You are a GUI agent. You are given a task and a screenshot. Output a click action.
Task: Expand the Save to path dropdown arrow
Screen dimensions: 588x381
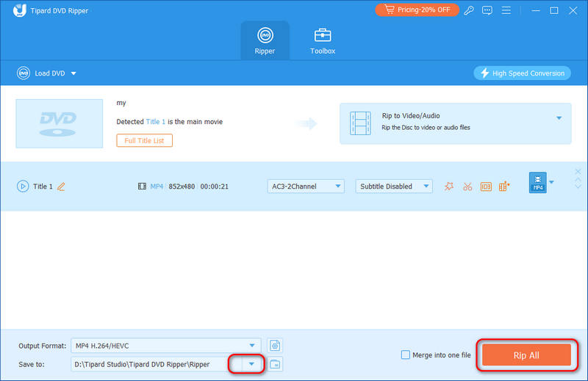(x=251, y=364)
